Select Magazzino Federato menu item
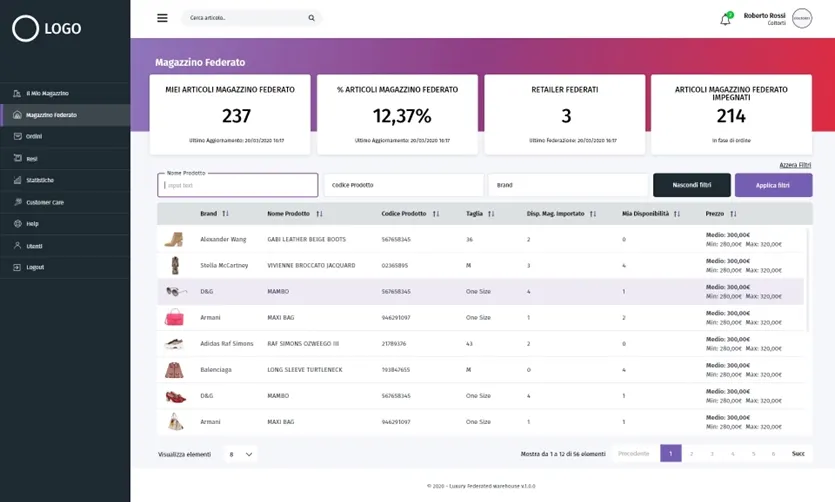835x502 pixels. [65, 115]
